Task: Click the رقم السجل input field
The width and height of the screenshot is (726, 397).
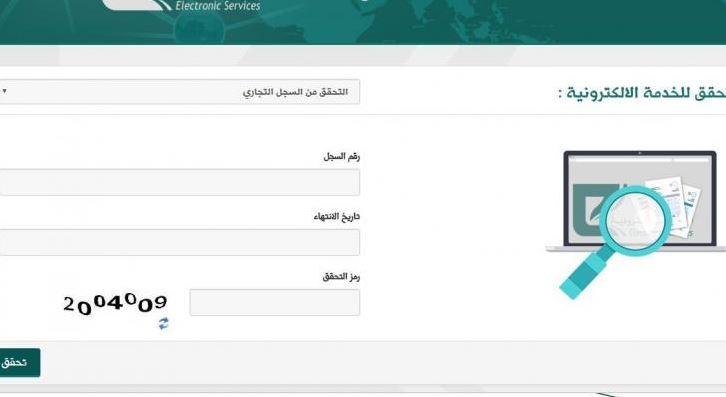Action: [179, 182]
